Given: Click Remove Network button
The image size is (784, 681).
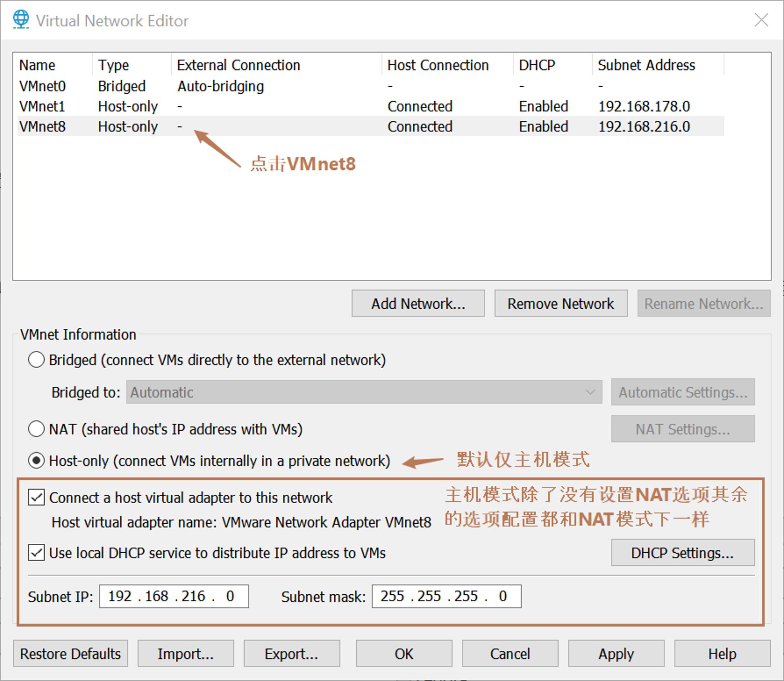Looking at the screenshot, I should [x=561, y=303].
